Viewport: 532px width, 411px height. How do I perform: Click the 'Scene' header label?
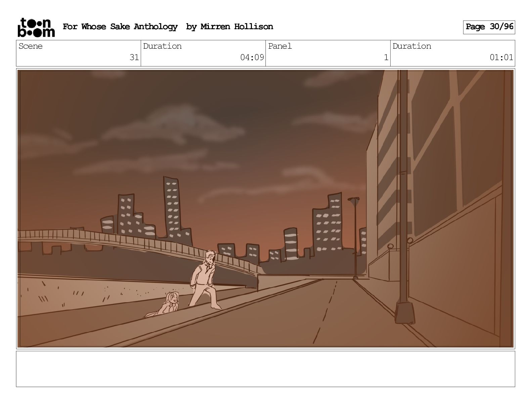31,46
